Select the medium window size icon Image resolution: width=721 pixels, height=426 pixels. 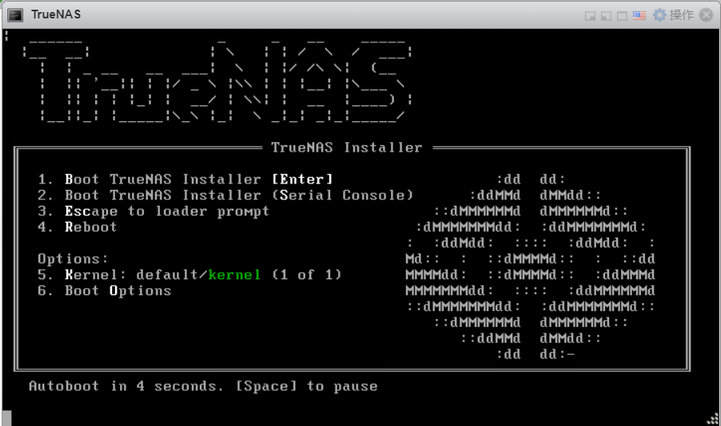[x=606, y=16]
